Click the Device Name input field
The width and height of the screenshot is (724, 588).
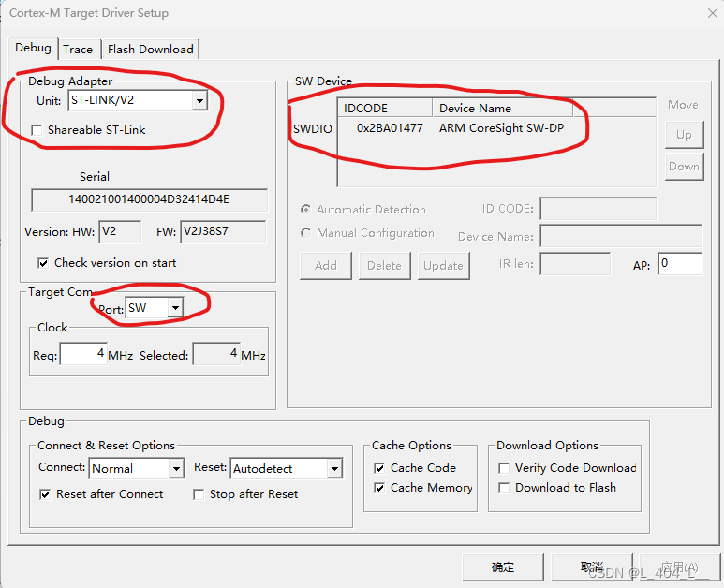point(621,236)
